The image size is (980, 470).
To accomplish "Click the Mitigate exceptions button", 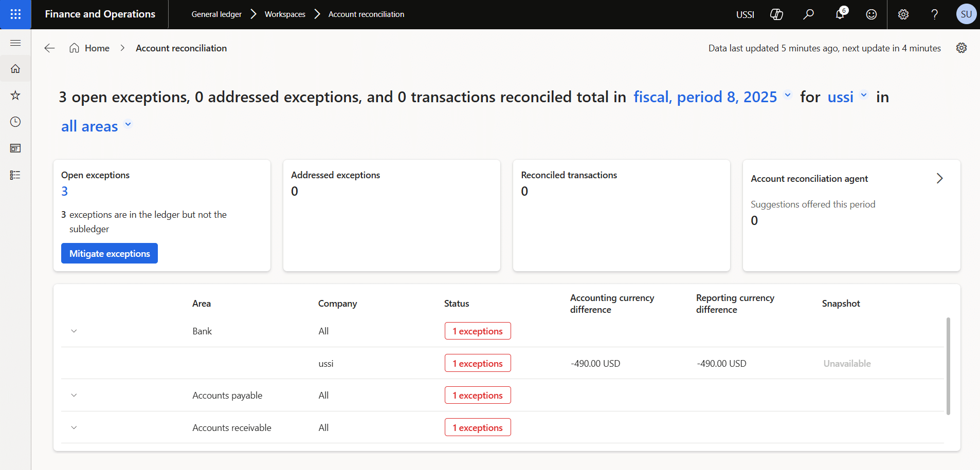I will (110, 253).
